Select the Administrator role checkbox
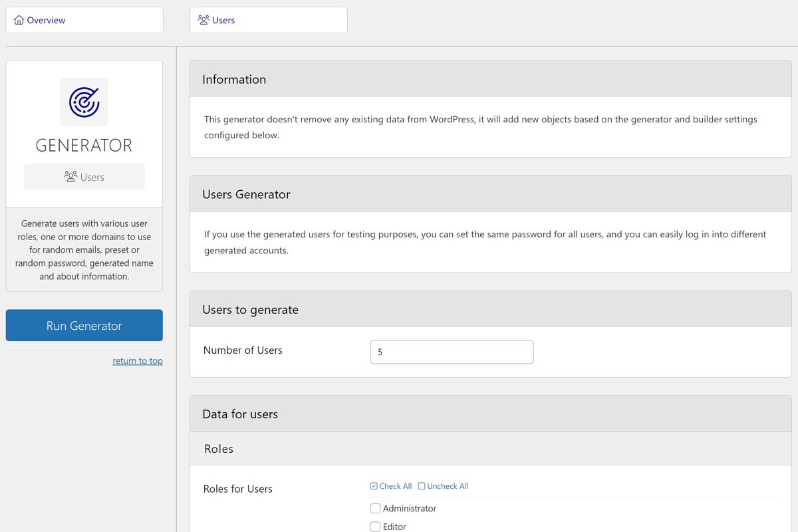The height and width of the screenshot is (532, 798). pos(375,507)
